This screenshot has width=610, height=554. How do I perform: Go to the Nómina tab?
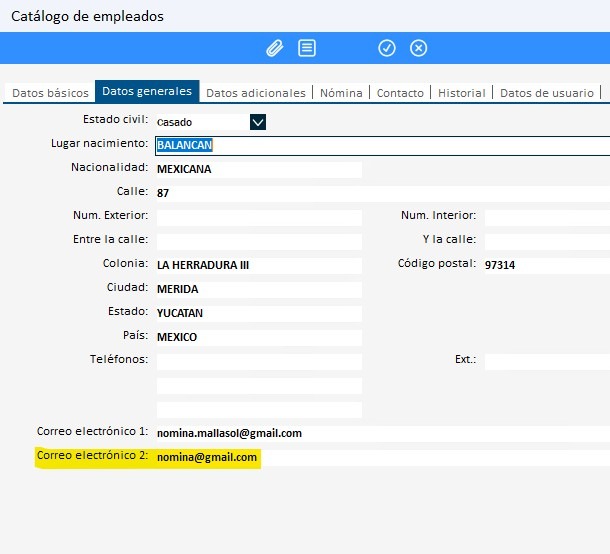coord(341,93)
